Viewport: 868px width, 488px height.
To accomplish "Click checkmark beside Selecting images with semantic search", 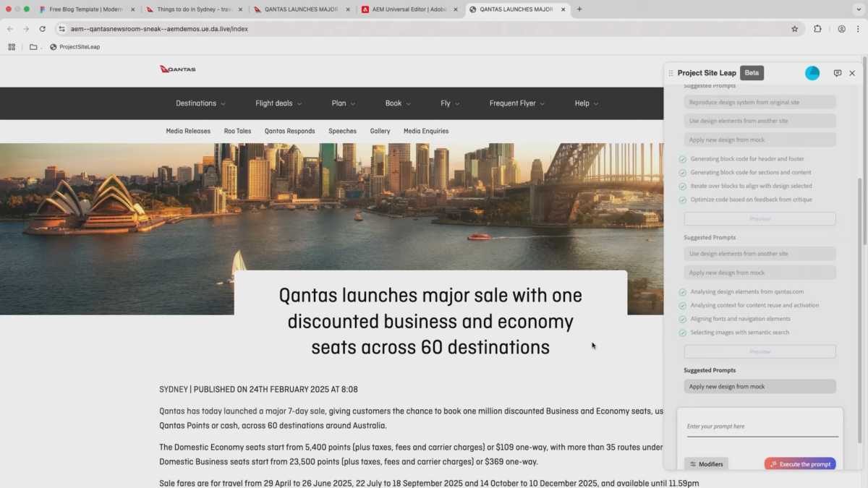I will click(x=683, y=333).
